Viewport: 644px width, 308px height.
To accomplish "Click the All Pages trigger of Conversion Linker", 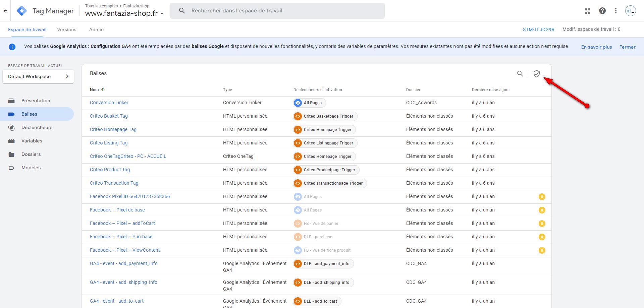I will pos(309,103).
